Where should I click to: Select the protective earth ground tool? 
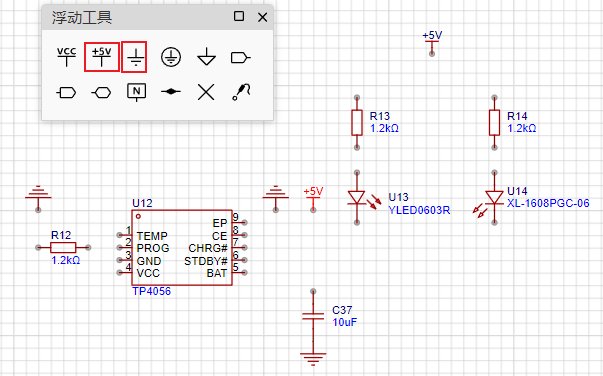coord(171,57)
